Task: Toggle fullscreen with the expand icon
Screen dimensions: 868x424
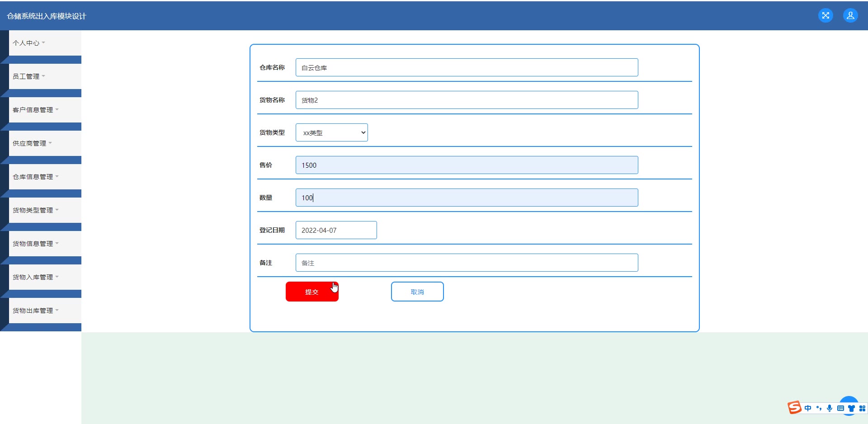Action: click(x=826, y=15)
